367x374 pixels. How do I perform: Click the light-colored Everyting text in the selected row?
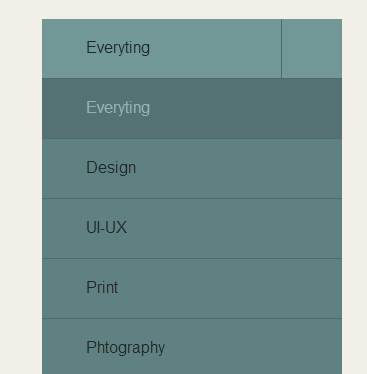pyautogui.click(x=118, y=108)
